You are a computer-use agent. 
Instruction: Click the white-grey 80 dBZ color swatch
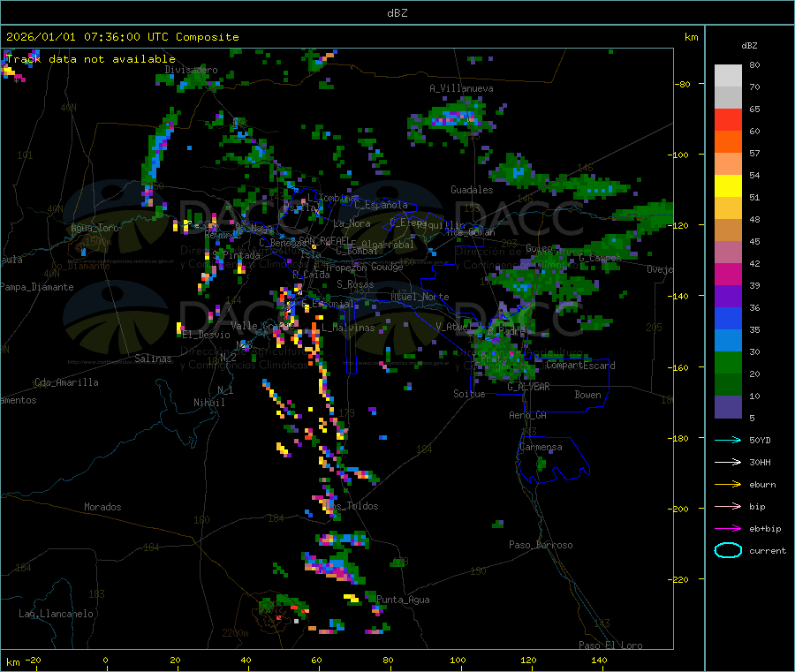pyautogui.click(x=728, y=76)
